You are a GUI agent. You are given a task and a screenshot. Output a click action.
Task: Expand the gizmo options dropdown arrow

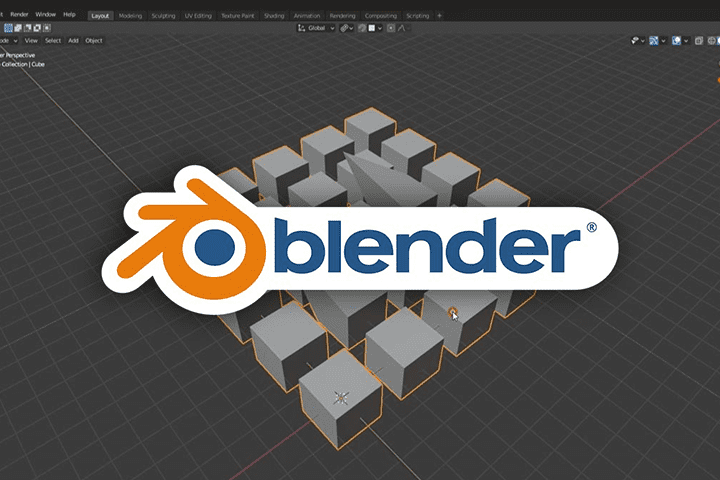[663, 41]
